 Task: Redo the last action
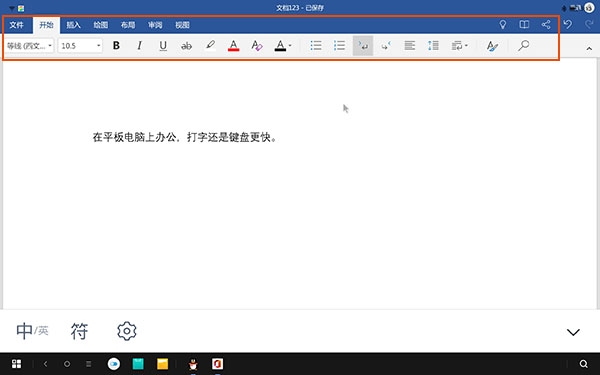click(x=589, y=25)
